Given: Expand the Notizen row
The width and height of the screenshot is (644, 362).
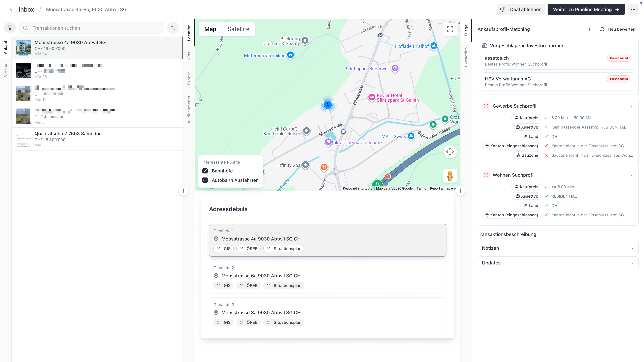Looking at the screenshot, I should coord(558,248).
